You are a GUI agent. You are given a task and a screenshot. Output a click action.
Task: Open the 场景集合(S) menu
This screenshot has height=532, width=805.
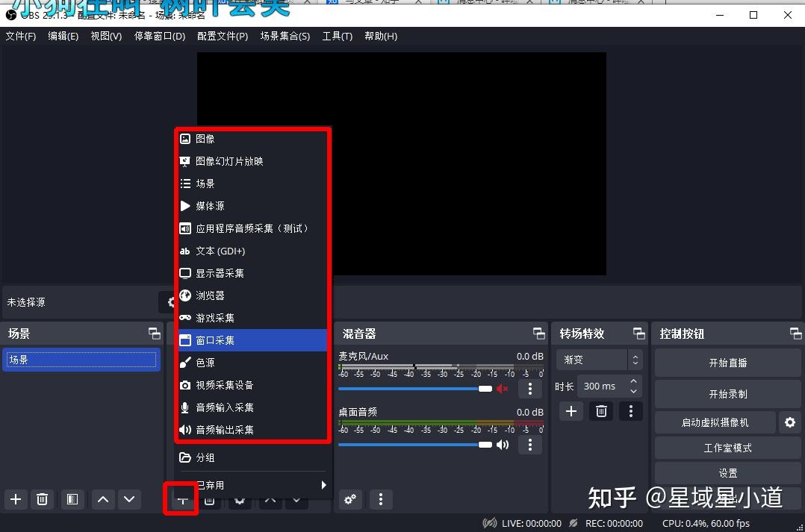click(285, 36)
